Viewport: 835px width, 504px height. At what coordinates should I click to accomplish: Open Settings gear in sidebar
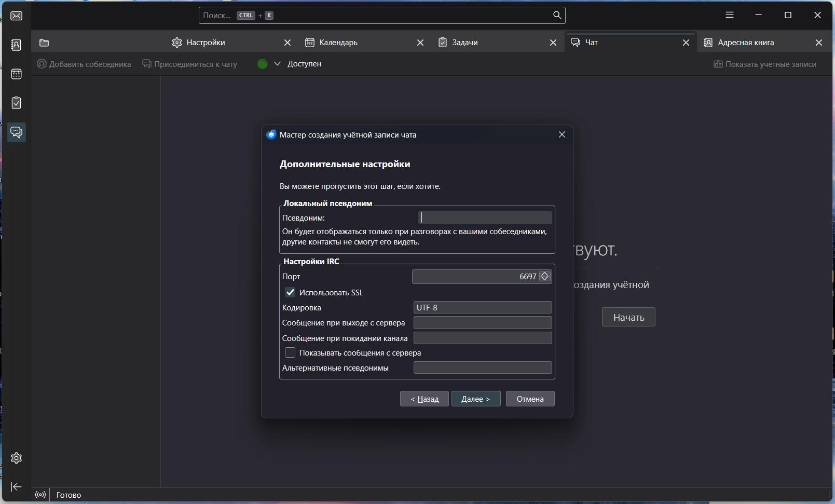[x=16, y=458]
